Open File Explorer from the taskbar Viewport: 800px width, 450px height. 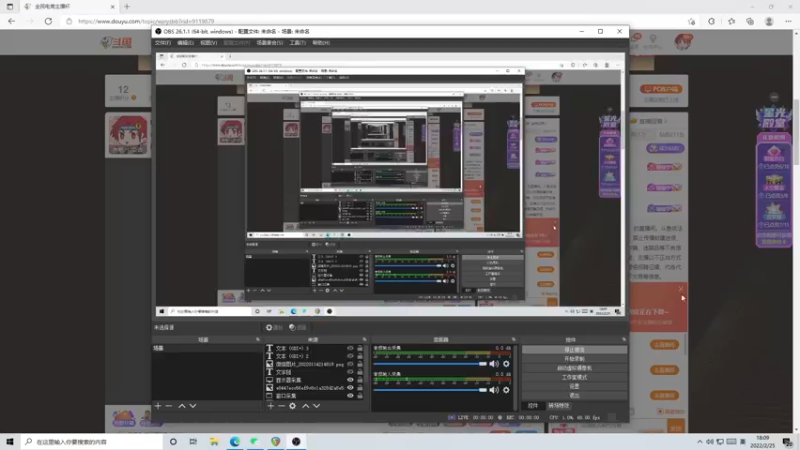pyautogui.click(x=214, y=442)
